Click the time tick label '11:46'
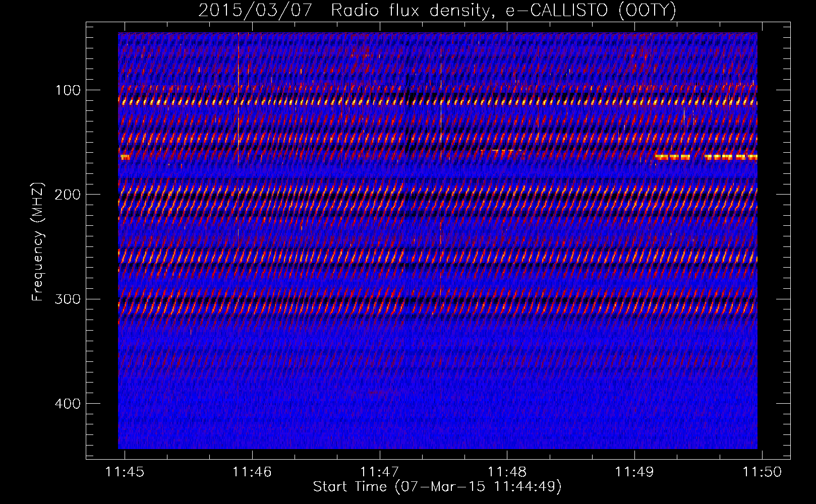The width and height of the screenshot is (816, 504). pyautogui.click(x=252, y=472)
